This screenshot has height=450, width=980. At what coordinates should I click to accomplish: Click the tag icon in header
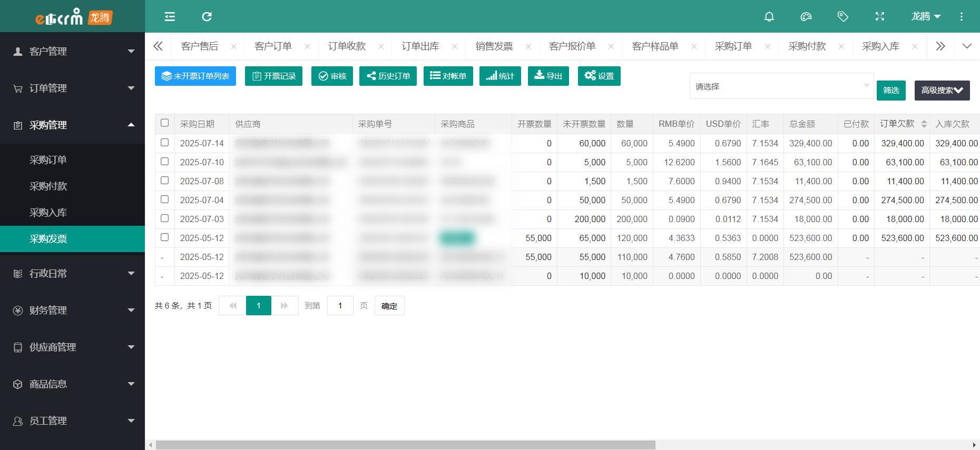point(842,17)
